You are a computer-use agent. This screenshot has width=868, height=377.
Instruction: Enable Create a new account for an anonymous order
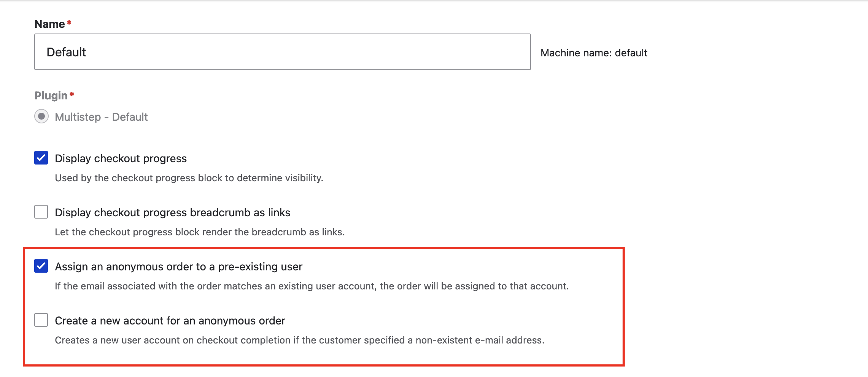(x=42, y=321)
